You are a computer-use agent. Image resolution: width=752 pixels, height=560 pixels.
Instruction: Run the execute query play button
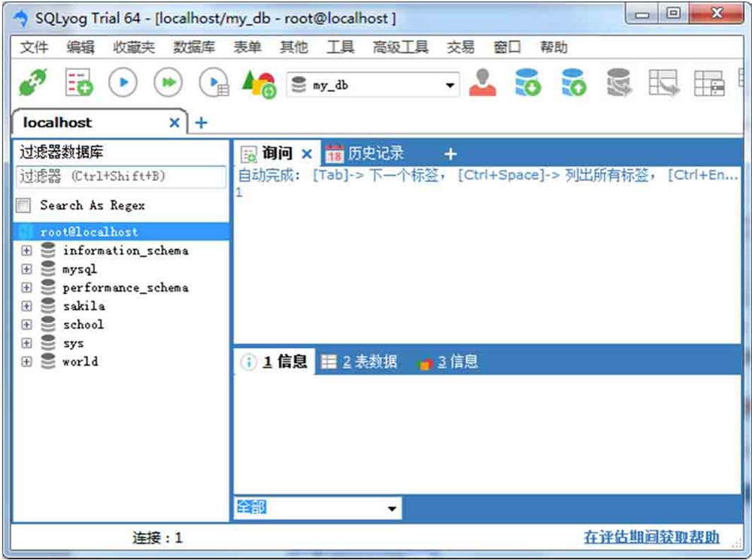click(x=123, y=83)
